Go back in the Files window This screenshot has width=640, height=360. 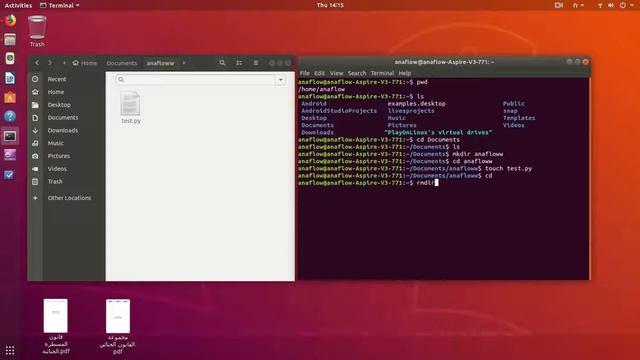[x=37, y=63]
